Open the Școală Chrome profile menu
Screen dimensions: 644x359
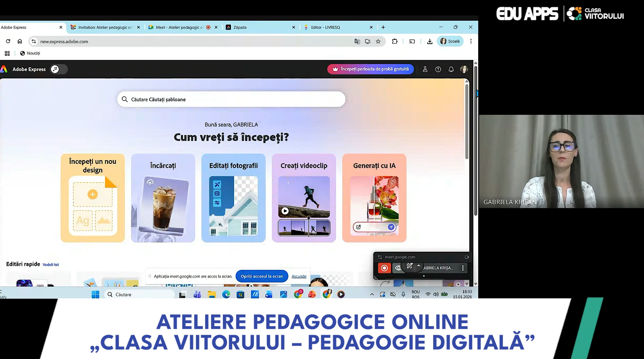click(x=450, y=41)
